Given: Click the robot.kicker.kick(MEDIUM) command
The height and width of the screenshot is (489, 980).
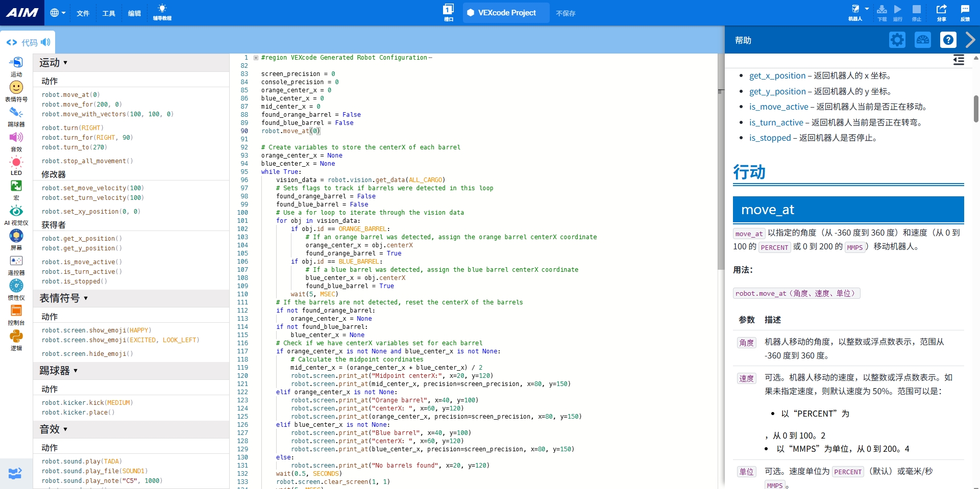Looking at the screenshot, I should point(87,403).
